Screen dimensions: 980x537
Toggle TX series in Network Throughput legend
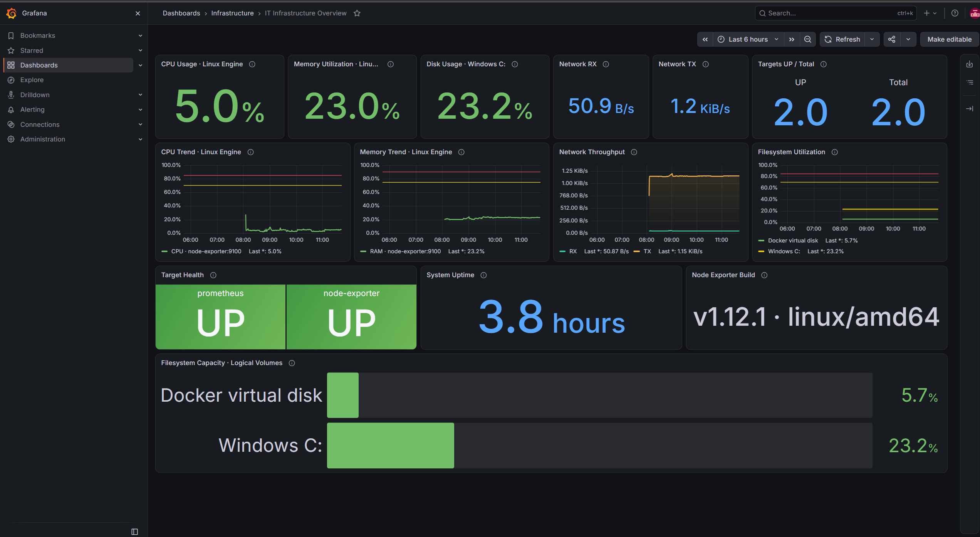click(x=647, y=251)
